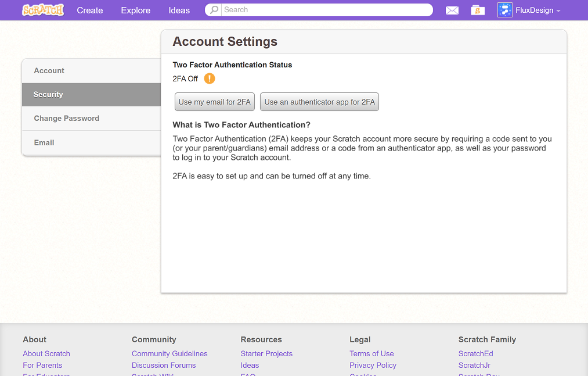Viewport: 588px width, 376px height.
Task: Click the About footer heading
Action: [34, 339]
